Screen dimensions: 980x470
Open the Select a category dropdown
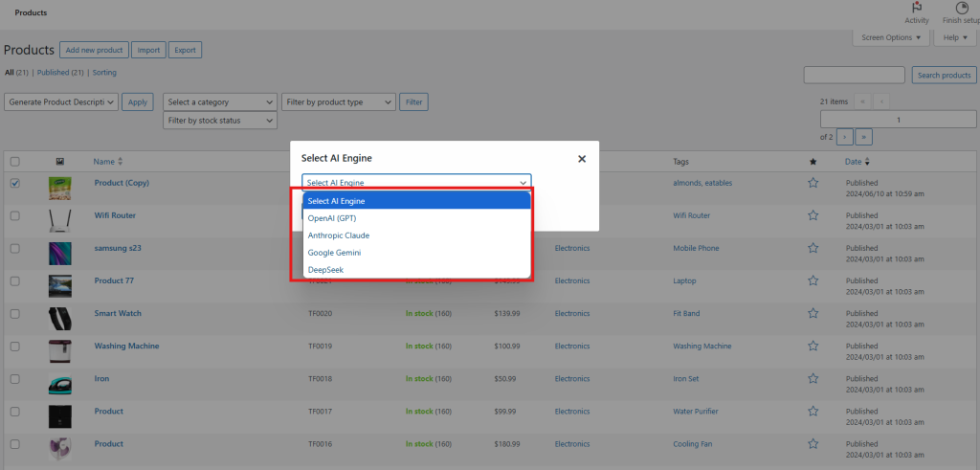coord(220,101)
